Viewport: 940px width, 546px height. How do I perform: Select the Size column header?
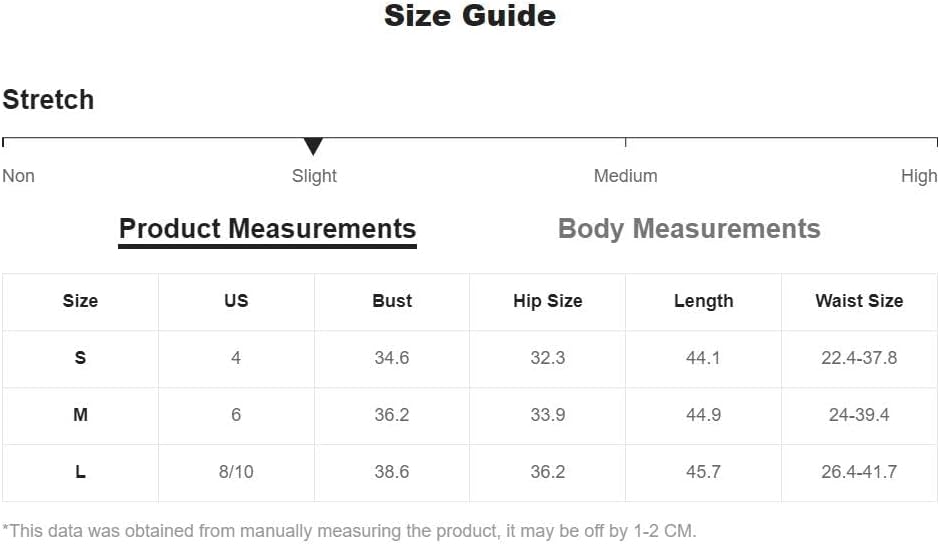80,301
